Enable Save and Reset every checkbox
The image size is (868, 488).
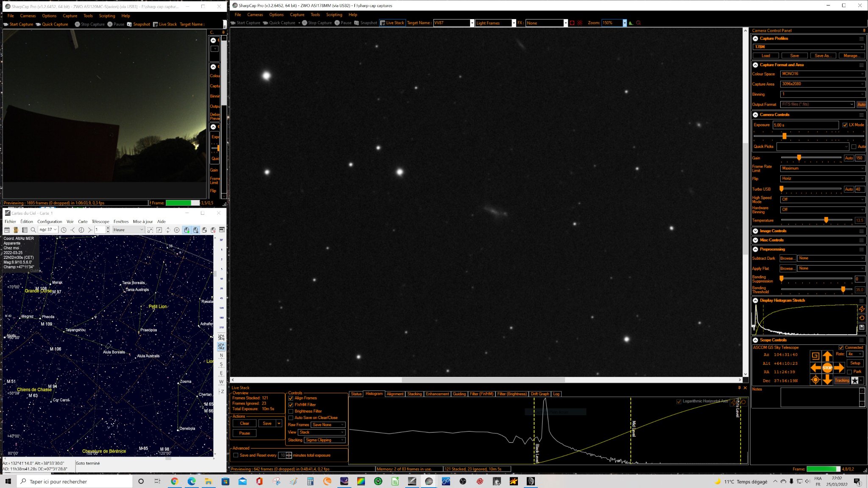pyautogui.click(x=236, y=455)
